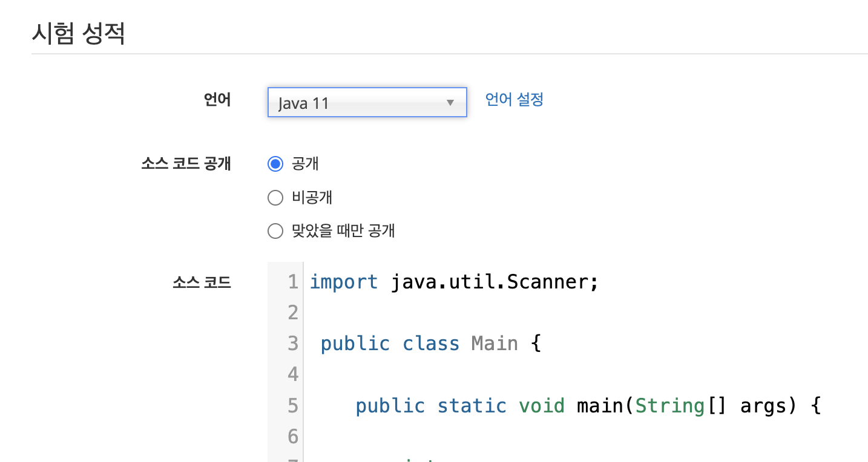This screenshot has height=462, width=868.
Task: Click the 언어 field label
Action: click(x=218, y=100)
